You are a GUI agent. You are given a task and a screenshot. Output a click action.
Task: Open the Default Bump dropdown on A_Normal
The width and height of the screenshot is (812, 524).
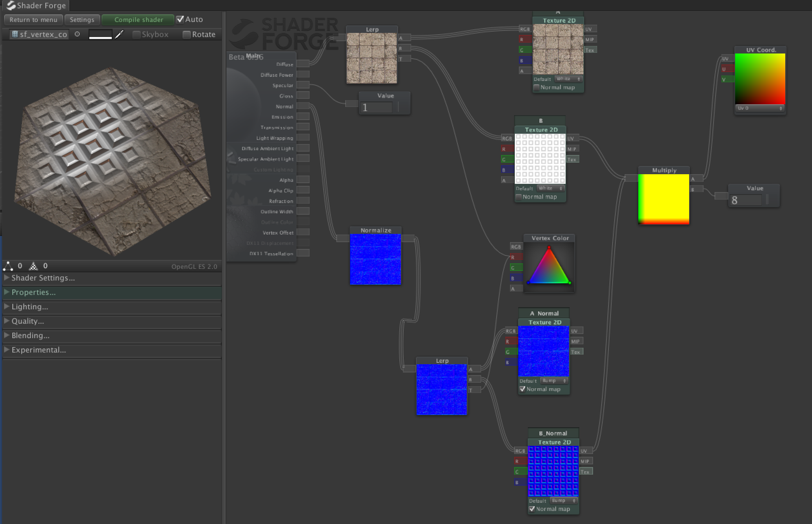pyautogui.click(x=554, y=381)
